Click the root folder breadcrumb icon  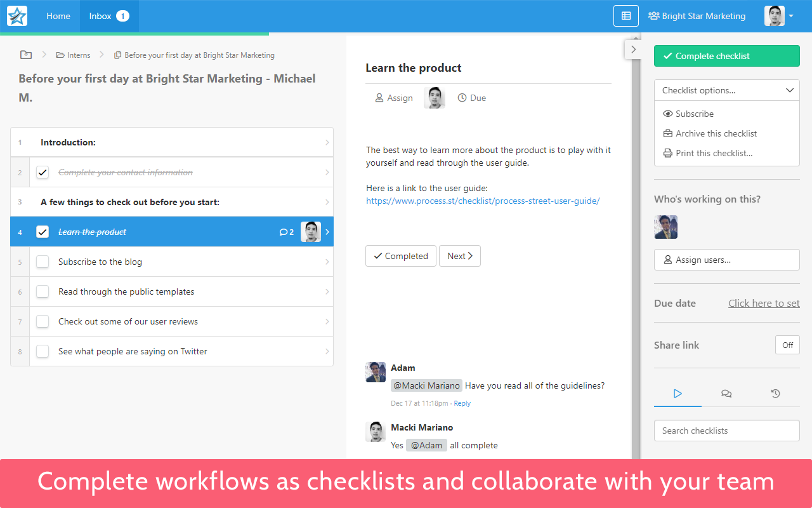(x=26, y=55)
